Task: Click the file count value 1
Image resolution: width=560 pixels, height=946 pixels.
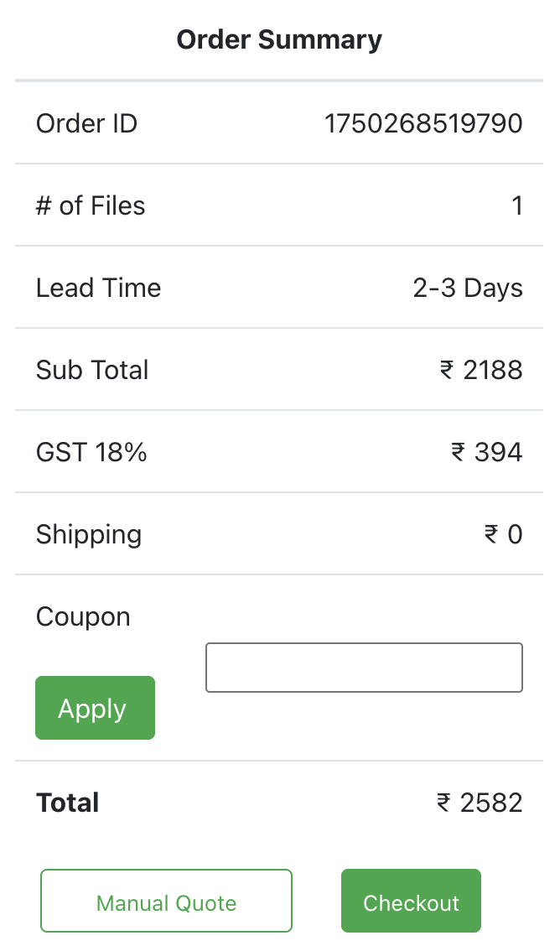Action: point(517,206)
